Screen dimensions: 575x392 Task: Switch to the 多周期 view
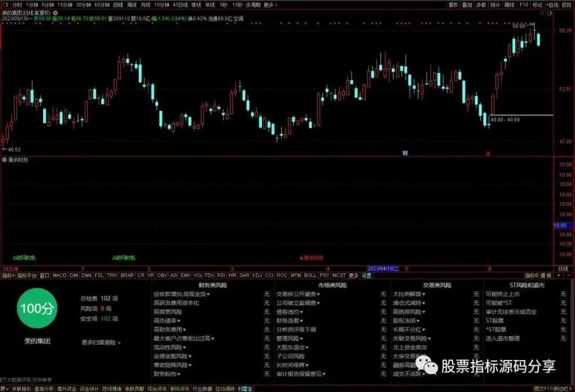pos(253,5)
